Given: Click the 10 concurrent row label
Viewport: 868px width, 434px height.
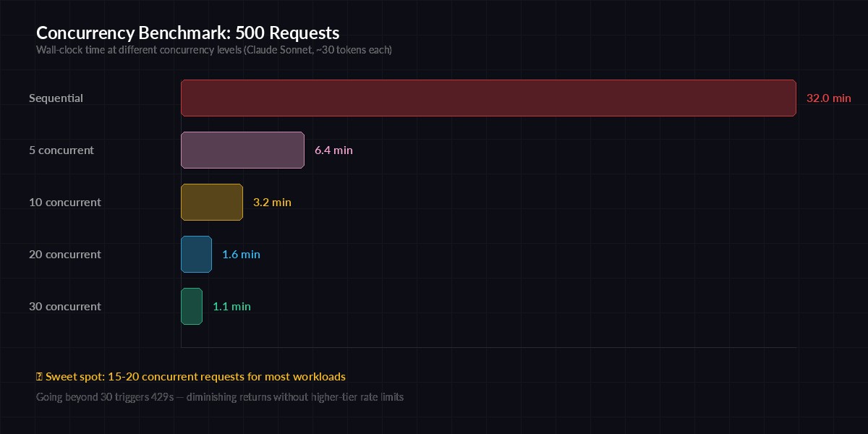Looking at the screenshot, I should (64, 202).
